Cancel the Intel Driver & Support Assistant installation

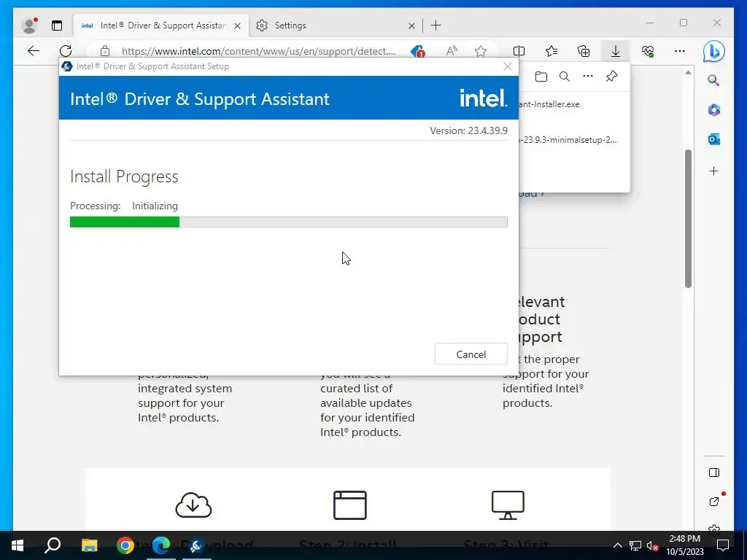471,354
